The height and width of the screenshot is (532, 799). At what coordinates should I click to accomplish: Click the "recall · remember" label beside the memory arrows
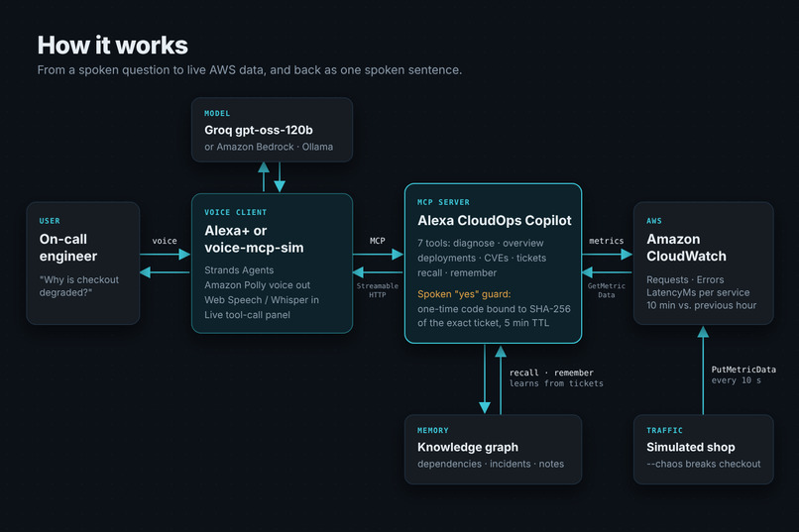[551, 372]
